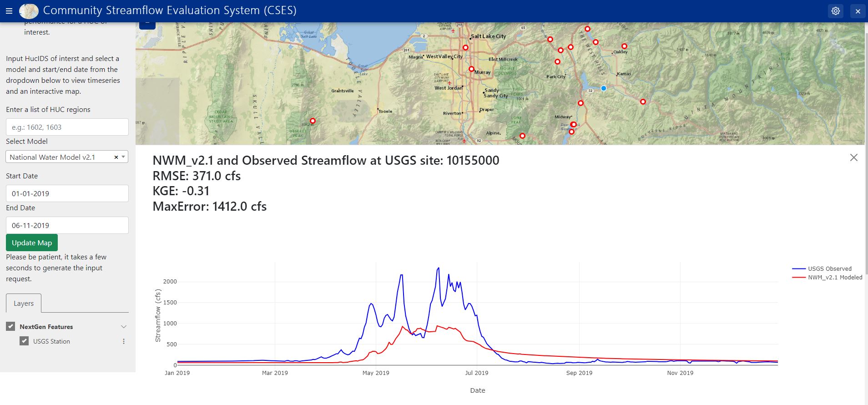Select the station marker near Alpine
Image resolution: width=868 pixels, height=405 pixels.
[x=522, y=136]
